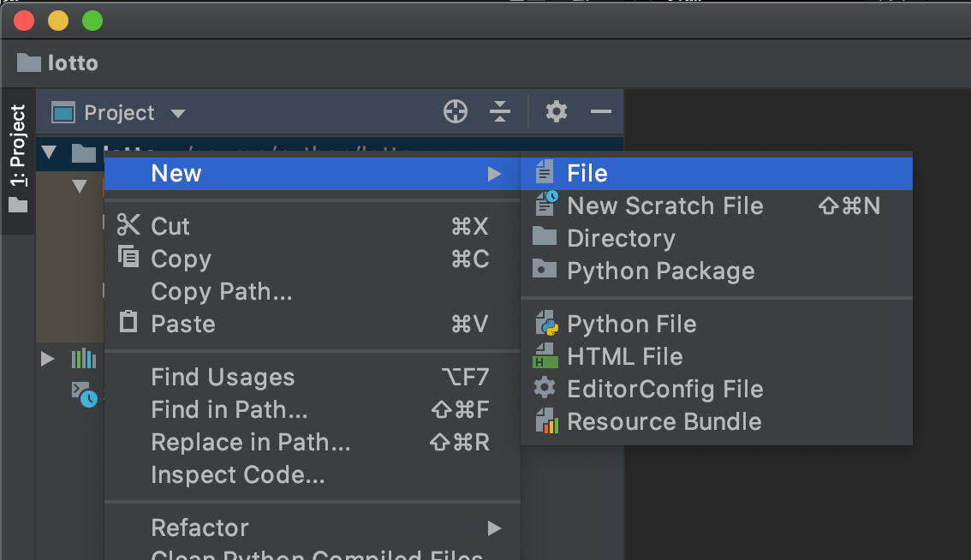Click the Python File icon in submenu
This screenshot has height=560, width=971.
click(545, 324)
